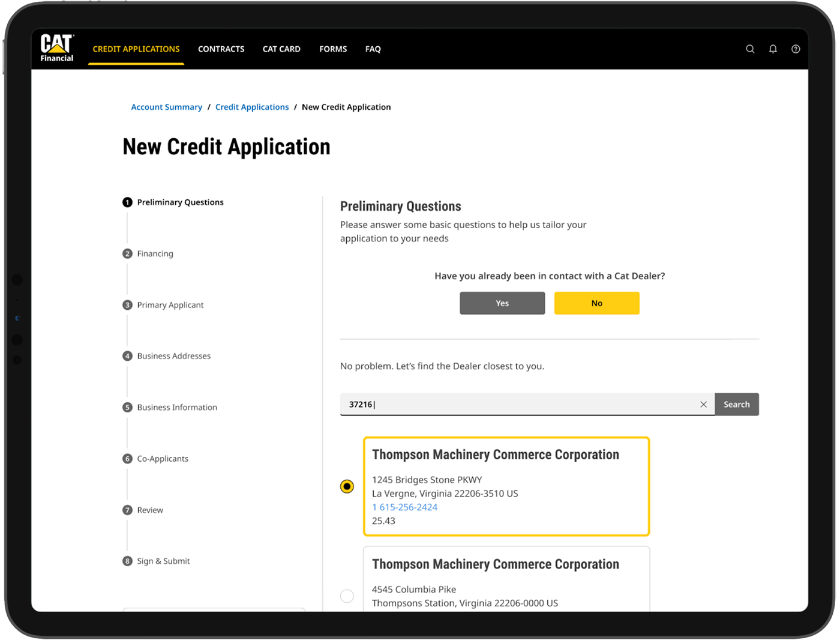Click step 2 circle for Financing
The height and width of the screenshot is (643, 840).
(127, 254)
